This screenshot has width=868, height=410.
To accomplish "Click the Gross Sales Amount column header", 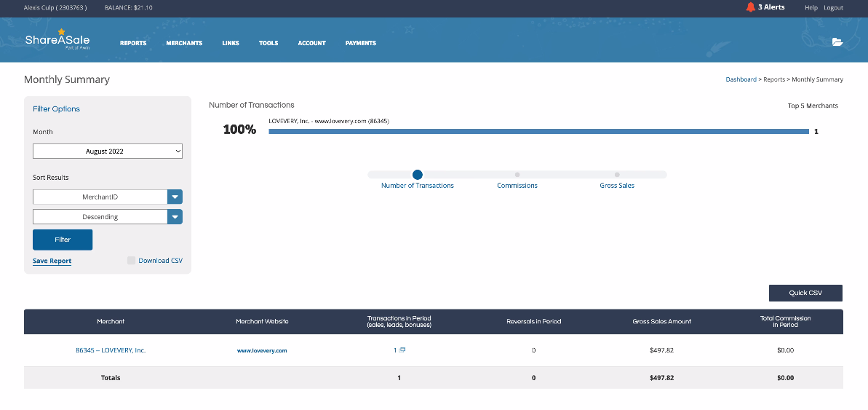I will tap(661, 321).
